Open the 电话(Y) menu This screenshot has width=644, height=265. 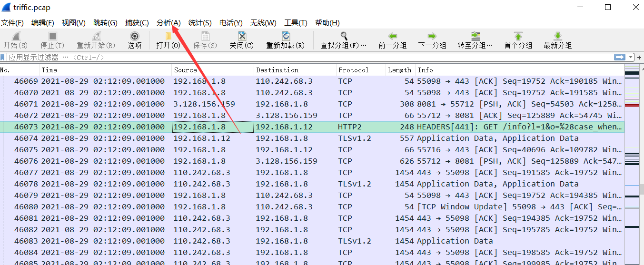231,23
